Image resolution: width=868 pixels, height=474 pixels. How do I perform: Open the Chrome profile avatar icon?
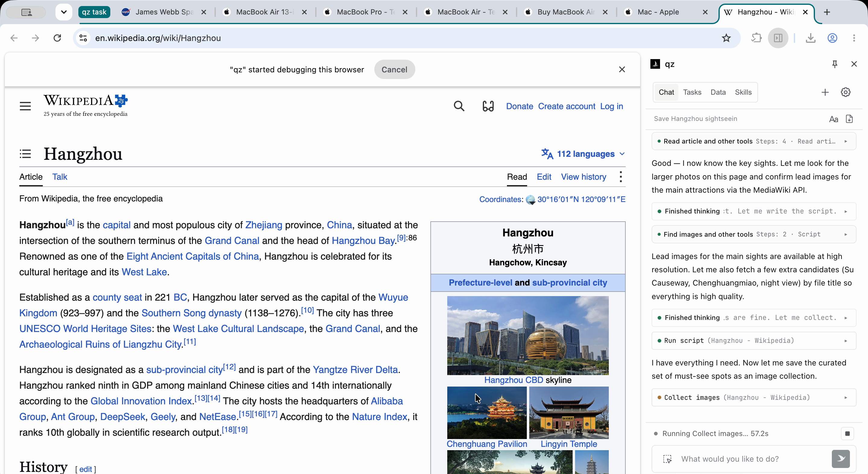[x=832, y=38]
